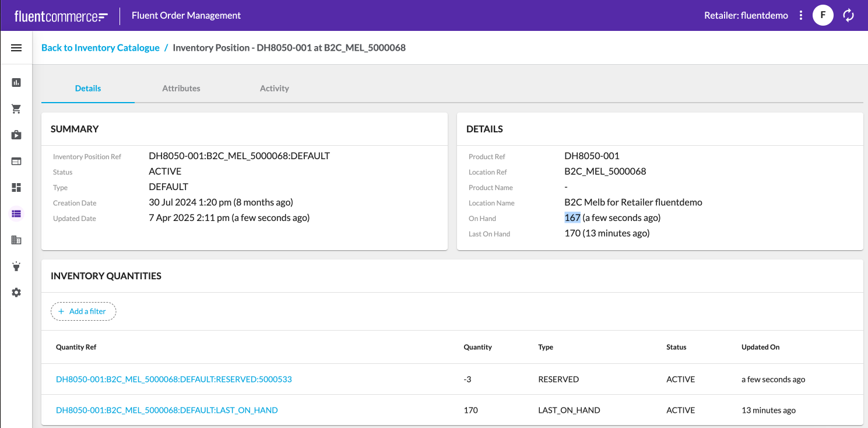Click Add a filter button
Viewport: 868px width, 428px height.
tap(83, 311)
